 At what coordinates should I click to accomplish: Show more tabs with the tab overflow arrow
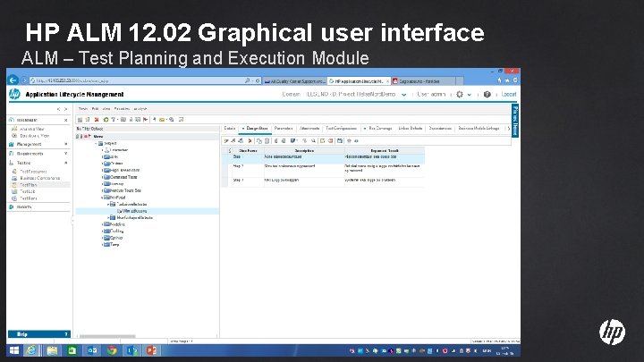(x=508, y=129)
